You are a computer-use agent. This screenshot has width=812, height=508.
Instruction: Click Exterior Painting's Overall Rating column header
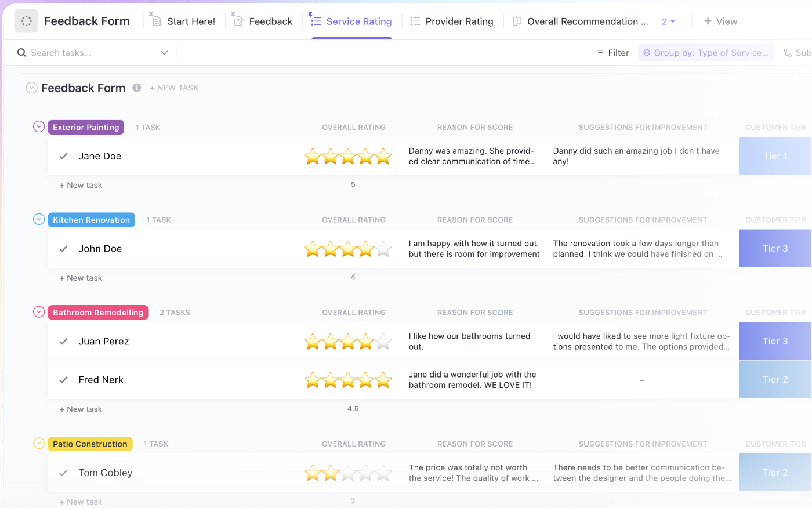coord(354,127)
